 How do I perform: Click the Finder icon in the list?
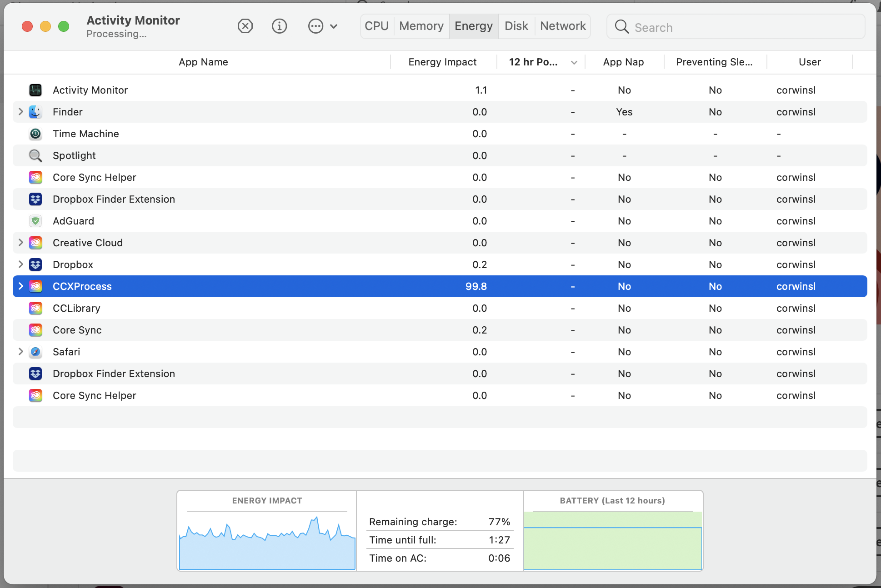pyautogui.click(x=35, y=112)
